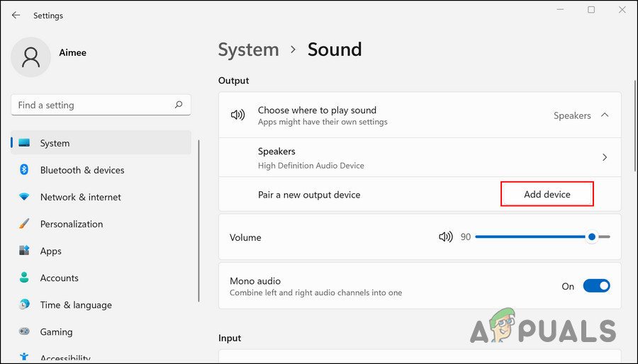Collapse the Choose where to play sound section
The image size is (638, 364).
point(605,115)
